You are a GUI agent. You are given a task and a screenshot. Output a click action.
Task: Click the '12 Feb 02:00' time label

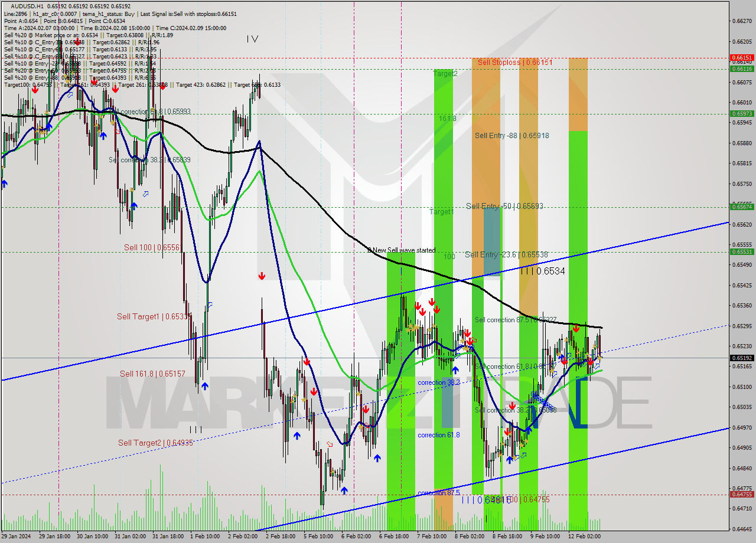point(584,537)
